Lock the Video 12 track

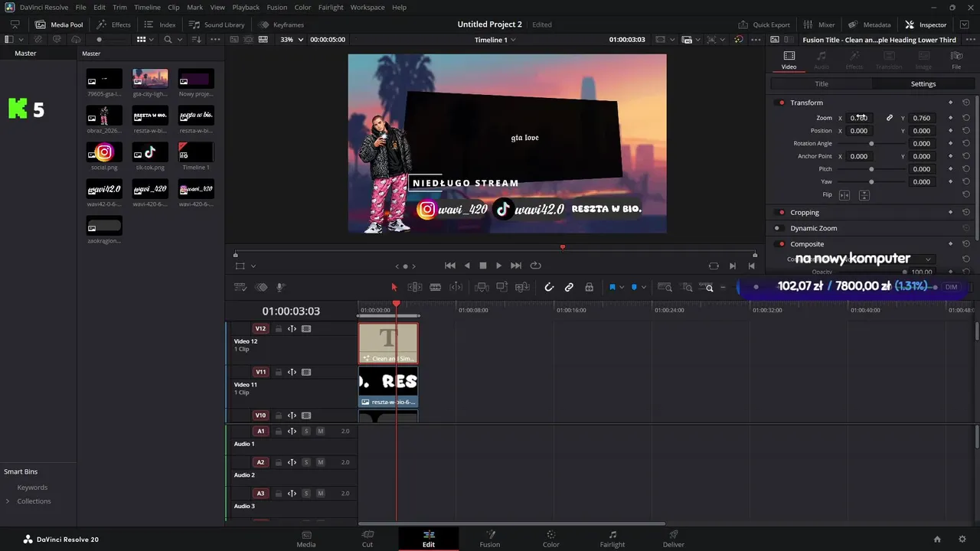pyautogui.click(x=279, y=329)
